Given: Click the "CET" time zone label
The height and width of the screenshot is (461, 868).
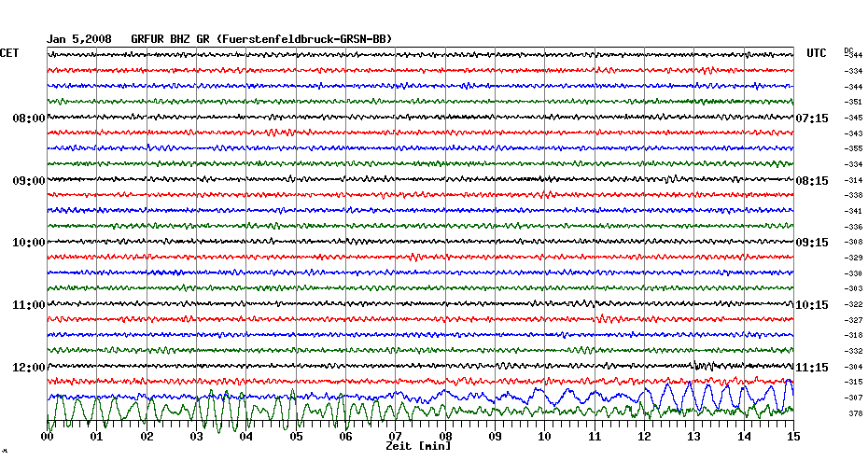Looking at the screenshot, I should pyautogui.click(x=9, y=53).
